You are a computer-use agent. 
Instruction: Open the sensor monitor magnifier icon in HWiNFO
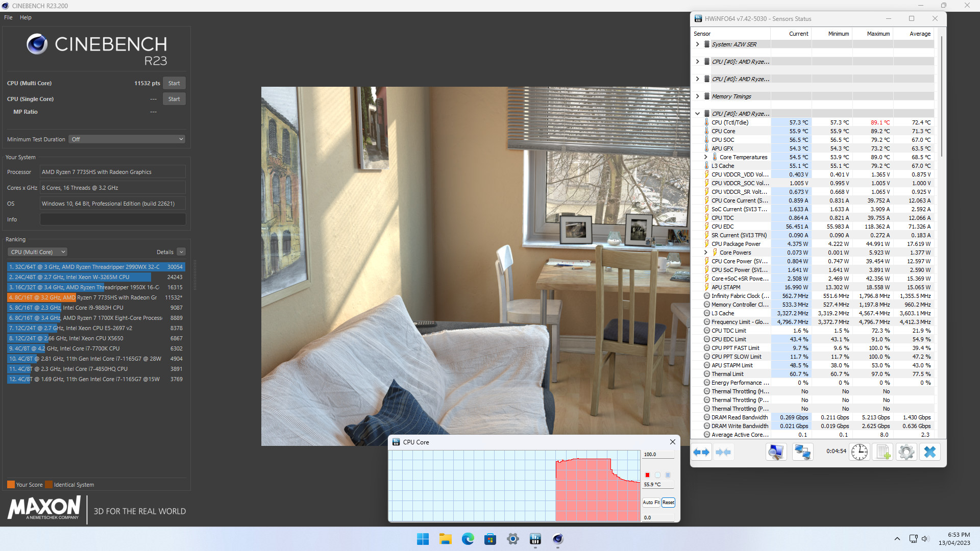tap(776, 452)
